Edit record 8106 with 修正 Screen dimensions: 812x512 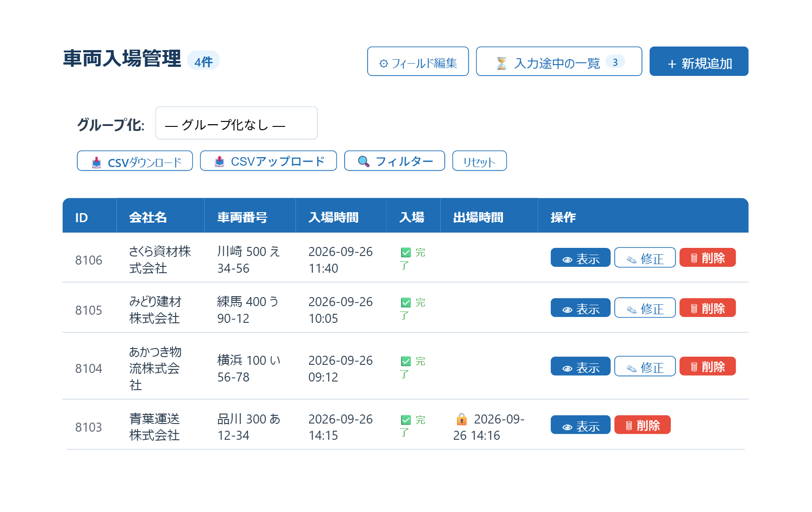(645, 257)
